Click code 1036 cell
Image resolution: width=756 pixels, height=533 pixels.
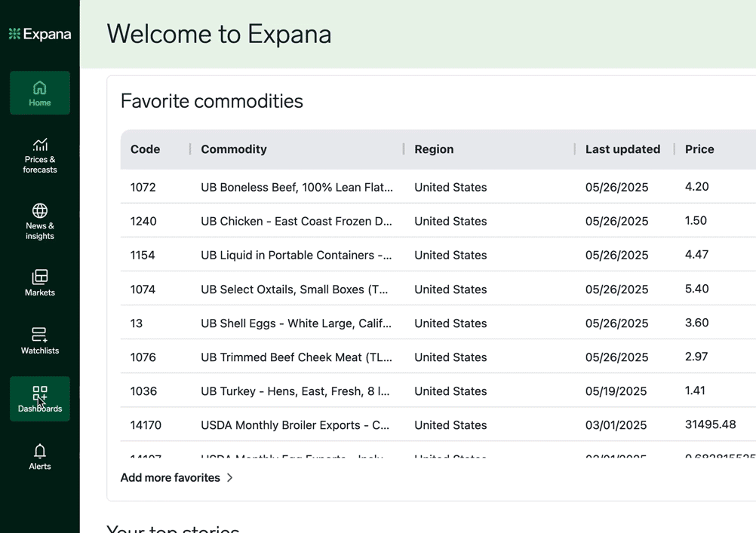coord(143,391)
